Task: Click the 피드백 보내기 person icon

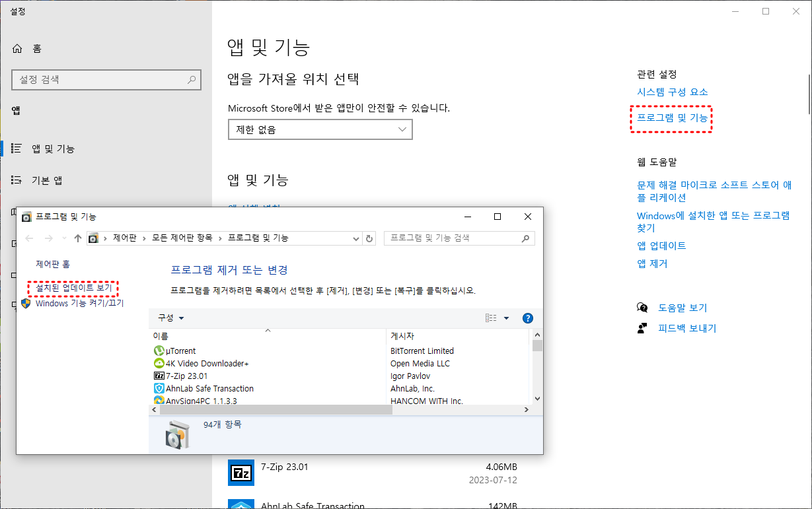Action: [642, 328]
